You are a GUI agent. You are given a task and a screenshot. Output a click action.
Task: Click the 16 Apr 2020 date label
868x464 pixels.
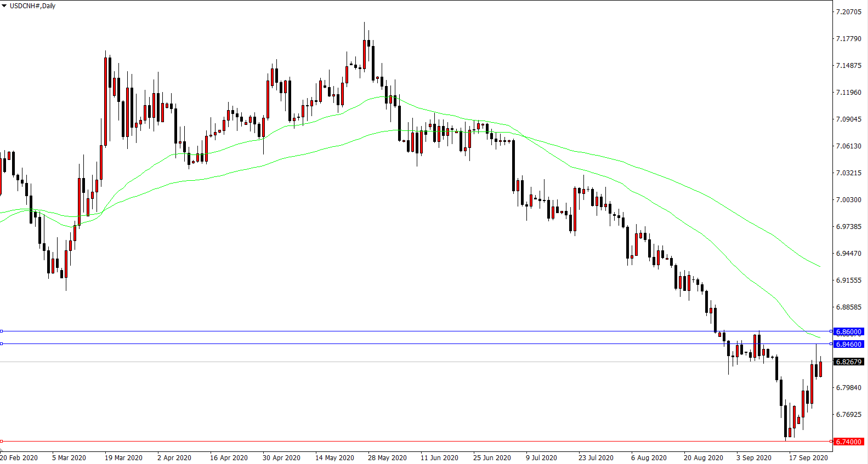click(229, 458)
